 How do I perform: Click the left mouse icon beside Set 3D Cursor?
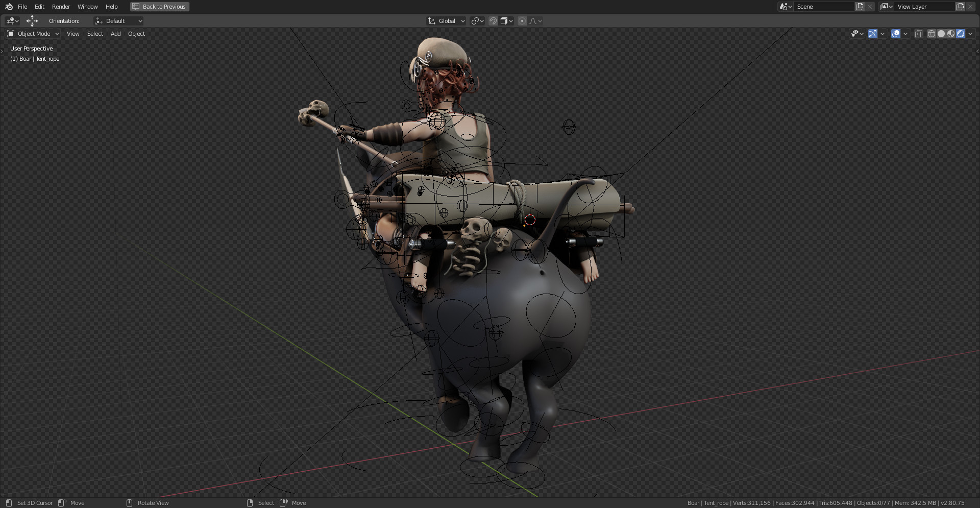(9, 503)
